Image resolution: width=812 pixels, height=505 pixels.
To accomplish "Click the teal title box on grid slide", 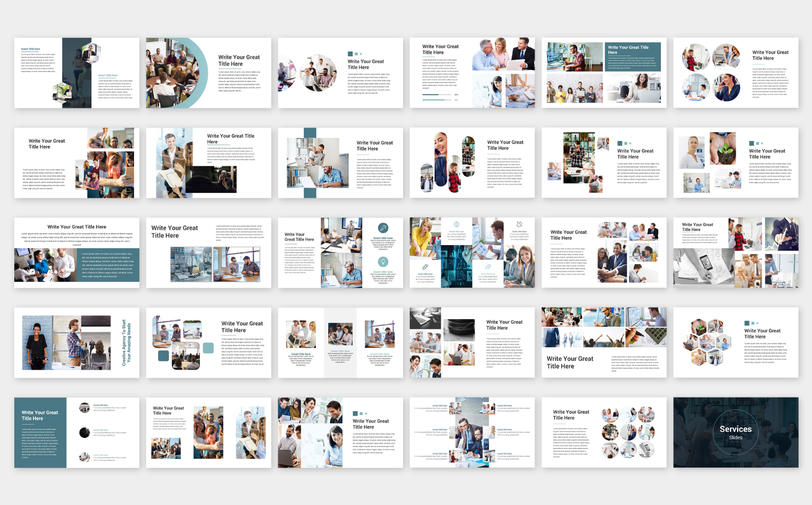I will pos(632,56).
